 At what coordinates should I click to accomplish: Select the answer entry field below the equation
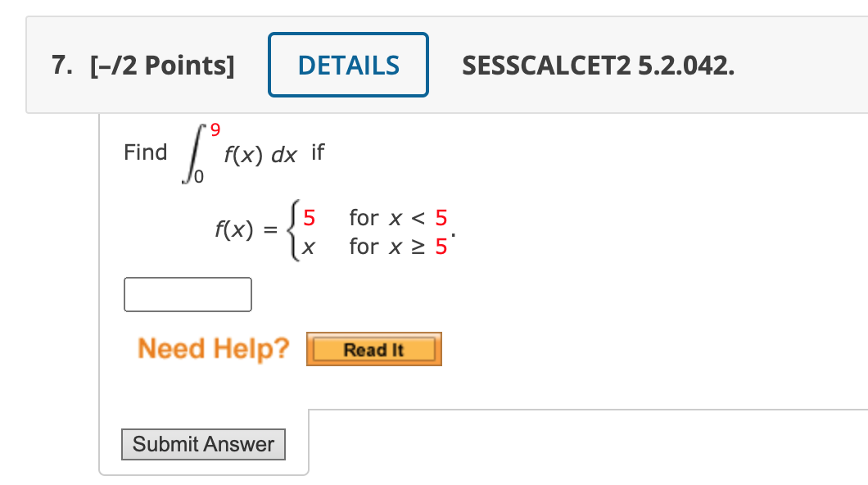[188, 294]
